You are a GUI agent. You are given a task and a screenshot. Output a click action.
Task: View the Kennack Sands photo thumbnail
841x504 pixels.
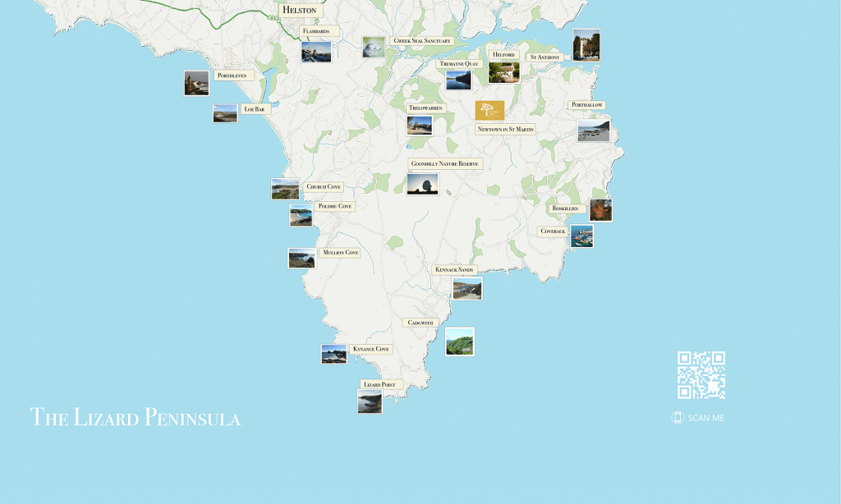pos(467,288)
